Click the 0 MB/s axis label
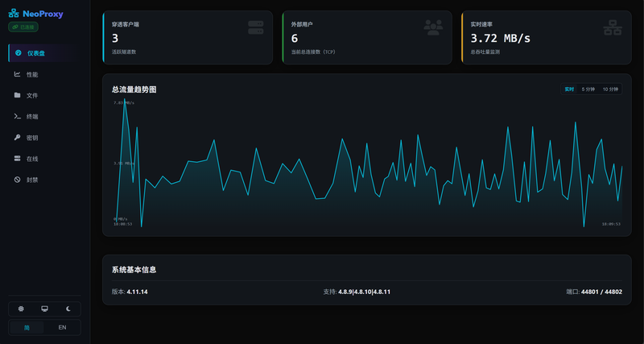The height and width of the screenshot is (344, 644). pyautogui.click(x=120, y=219)
